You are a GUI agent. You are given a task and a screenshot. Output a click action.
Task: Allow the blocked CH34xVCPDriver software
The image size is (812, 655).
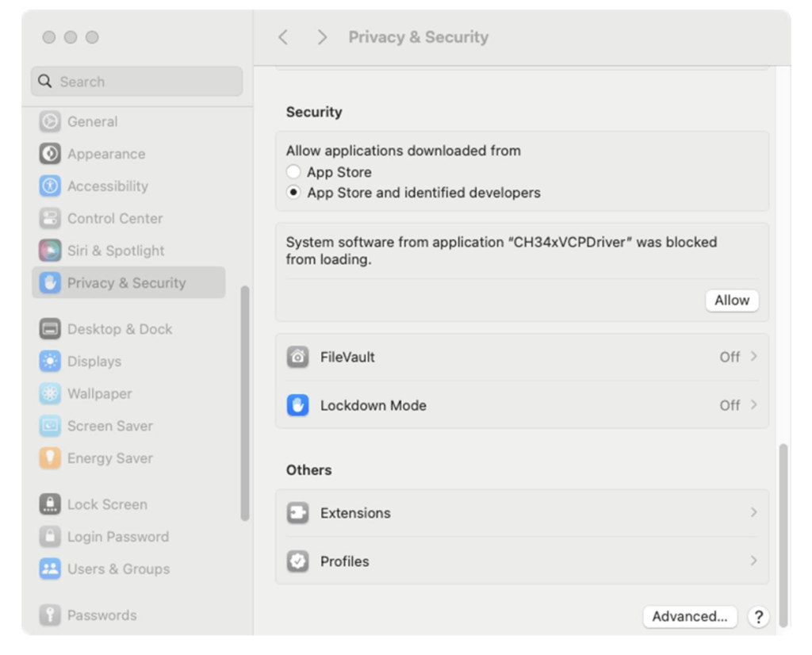pos(731,300)
